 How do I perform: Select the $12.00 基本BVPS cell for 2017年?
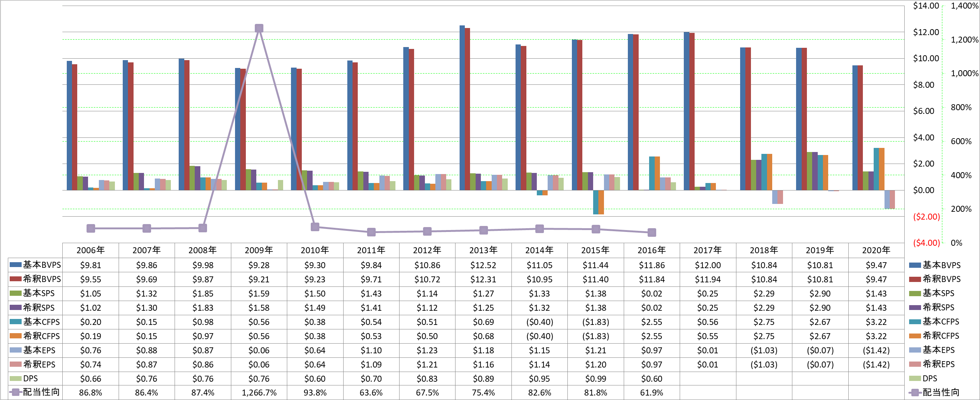(x=708, y=265)
